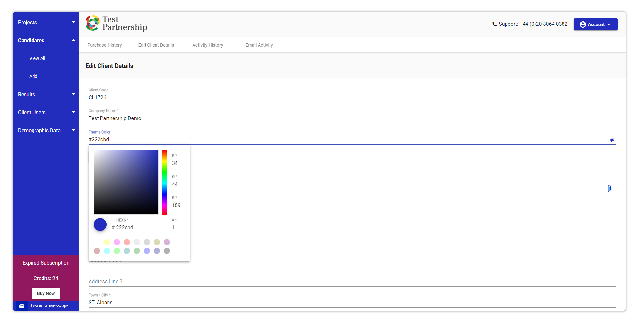Image resolution: width=644 pixels, height=322 pixels.
Task: Open the Activity History tab
Action: tap(208, 45)
